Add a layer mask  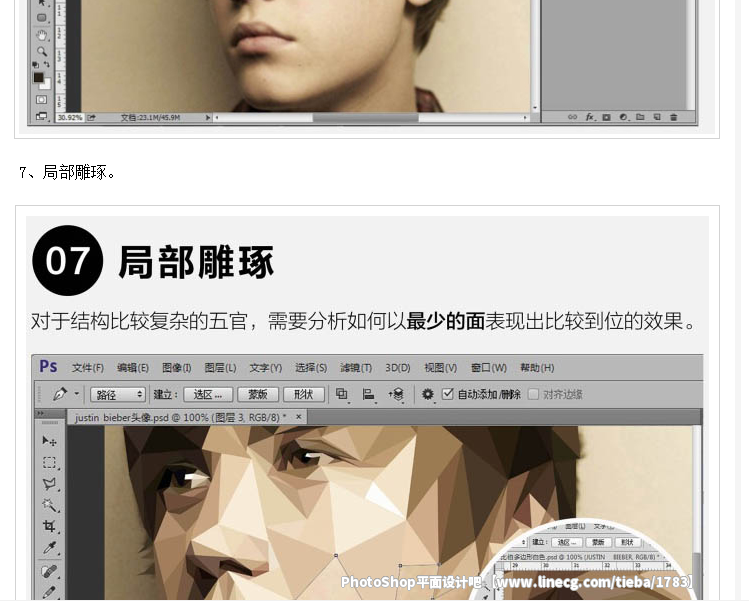(x=607, y=117)
